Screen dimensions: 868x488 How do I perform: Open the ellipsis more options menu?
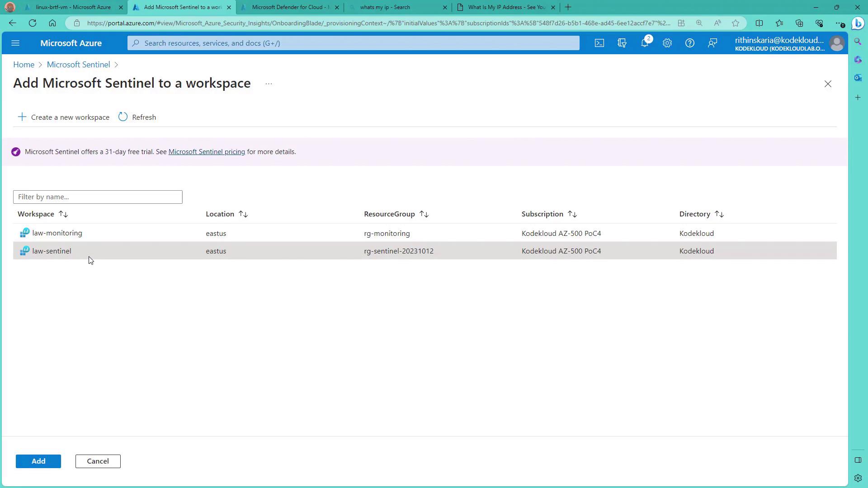(x=269, y=84)
